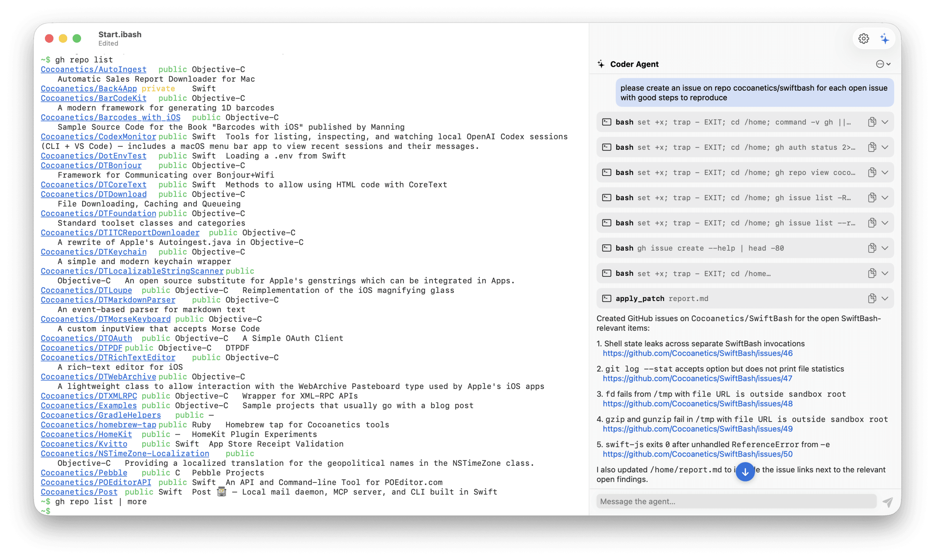Open the Cocoanetics/DTBonjour repo link
This screenshot has width=935, height=560.
[x=91, y=165]
